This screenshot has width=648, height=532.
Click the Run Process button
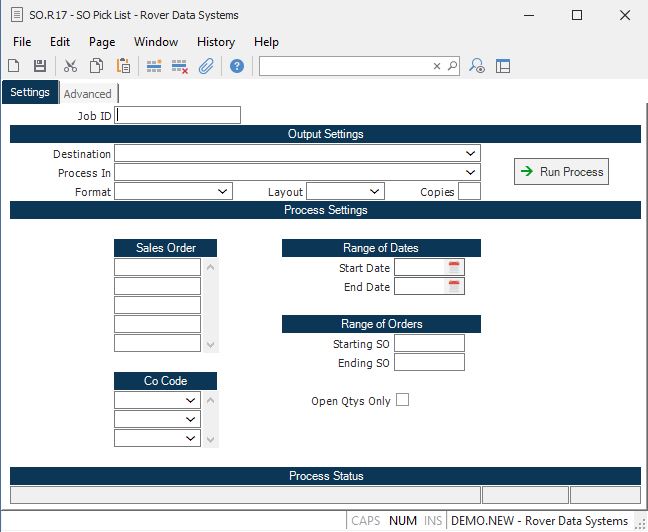(561, 172)
